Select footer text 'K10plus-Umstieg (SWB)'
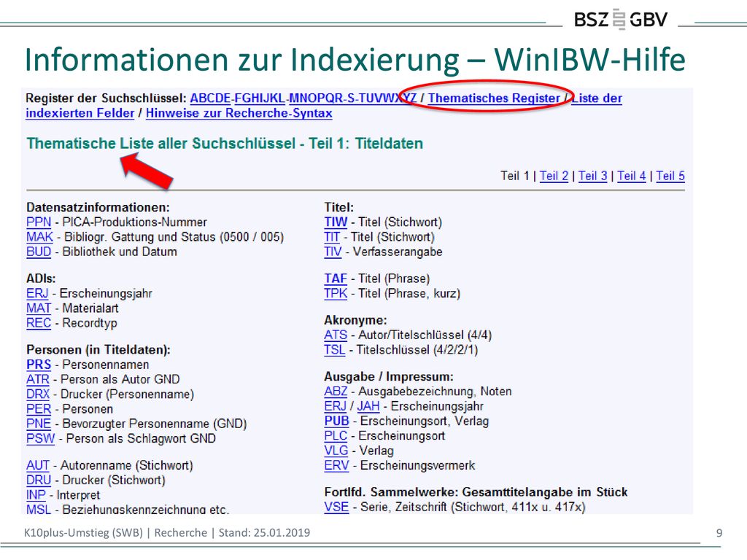Image resolution: width=747 pixels, height=560 pixels. [x=83, y=532]
